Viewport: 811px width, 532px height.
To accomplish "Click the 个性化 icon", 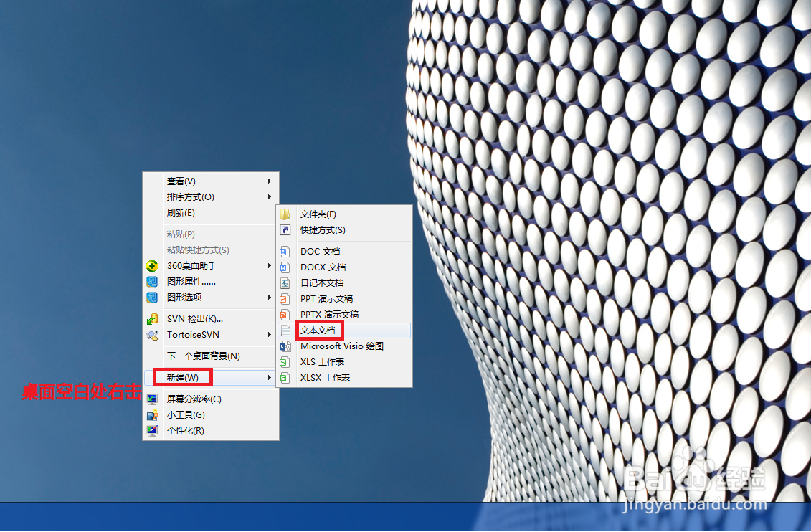I will point(153,430).
